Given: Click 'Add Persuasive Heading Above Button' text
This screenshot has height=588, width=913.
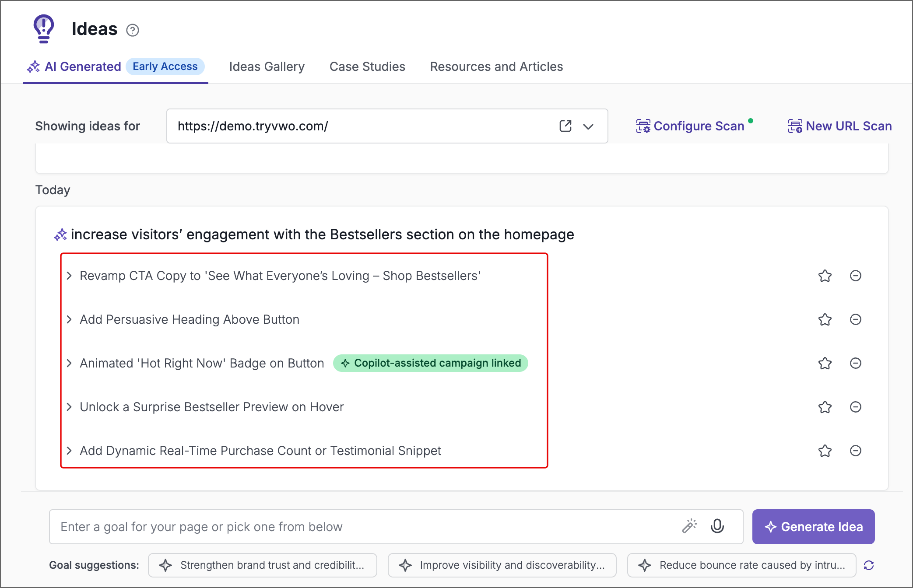Looking at the screenshot, I should (x=190, y=319).
